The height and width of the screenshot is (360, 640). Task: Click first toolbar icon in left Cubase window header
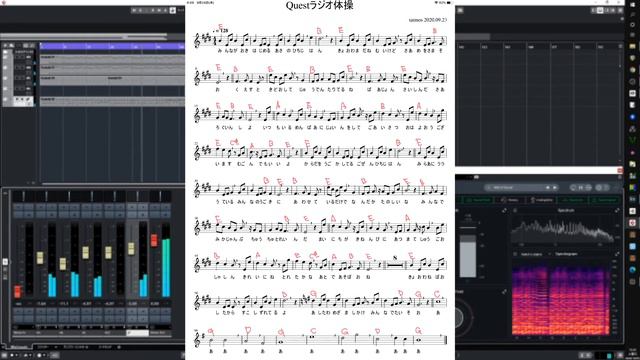tap(134, 10)
